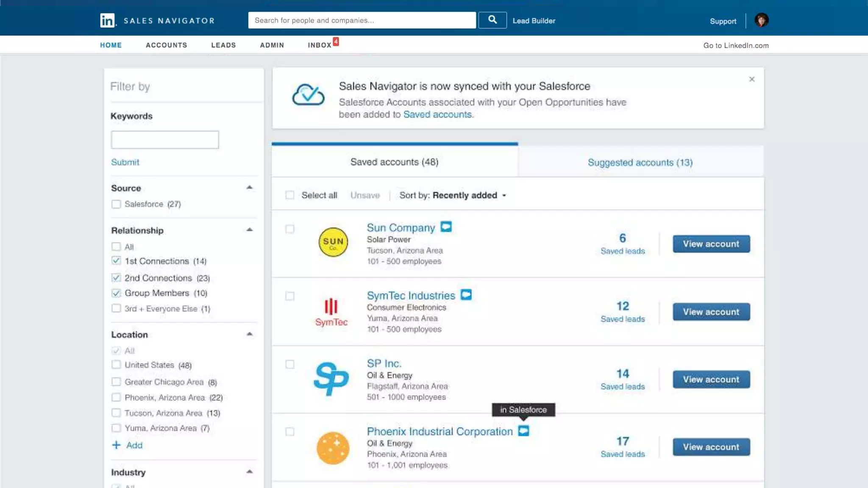Viewport: 868px width, 488px height.
Task: Open the Inbox menu item
Action: (320, 45)
